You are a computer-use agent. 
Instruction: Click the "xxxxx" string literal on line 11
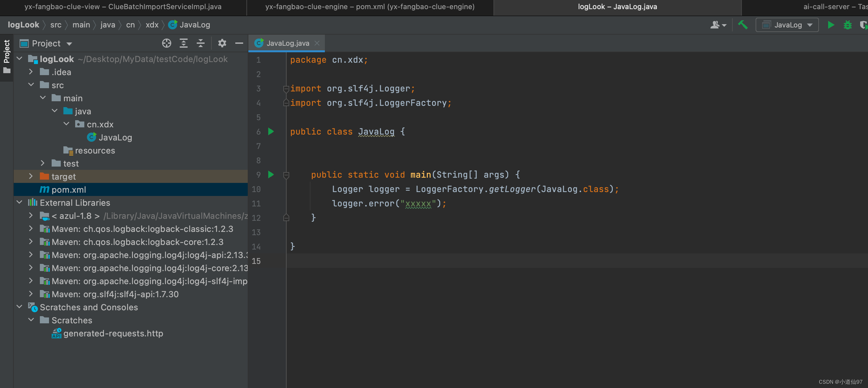[x=418, y=204]
